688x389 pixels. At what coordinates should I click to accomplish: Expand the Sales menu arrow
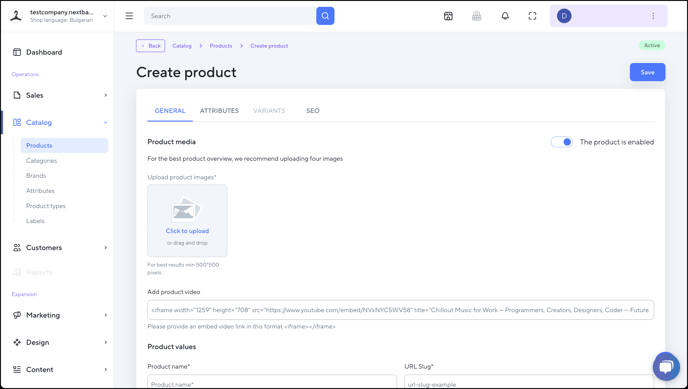tap(105, 95)
